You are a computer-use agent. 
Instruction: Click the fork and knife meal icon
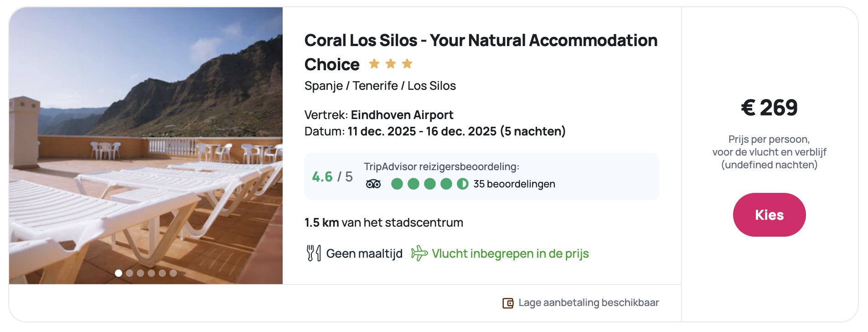(314, 253)
